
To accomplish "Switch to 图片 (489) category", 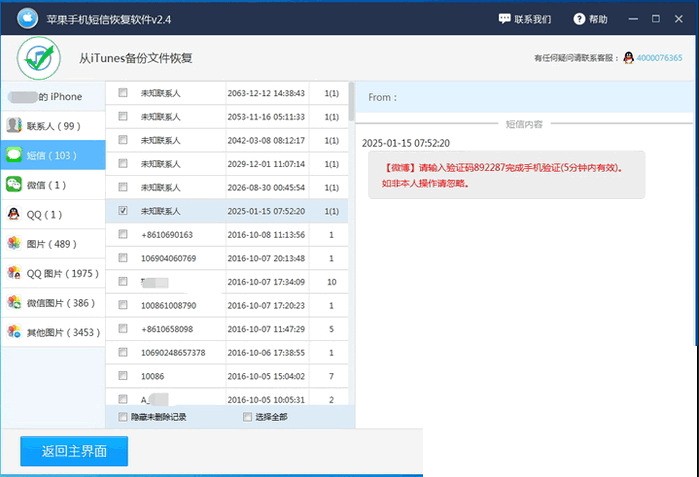I will click(x=53, y=244).
